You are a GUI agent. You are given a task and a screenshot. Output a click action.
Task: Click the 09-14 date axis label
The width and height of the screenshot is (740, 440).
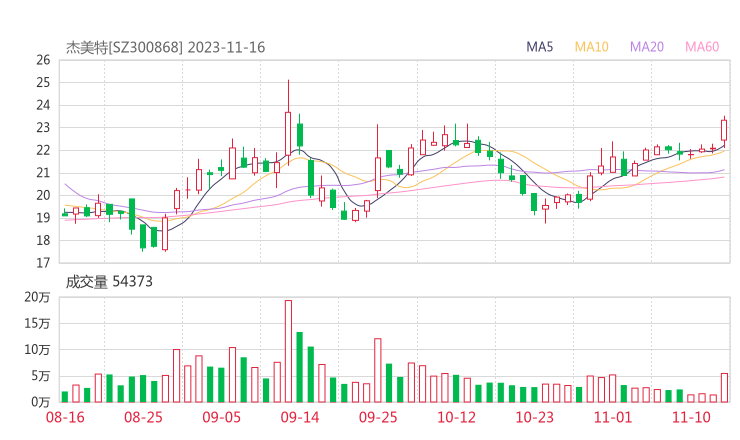(x=300, y=417)
